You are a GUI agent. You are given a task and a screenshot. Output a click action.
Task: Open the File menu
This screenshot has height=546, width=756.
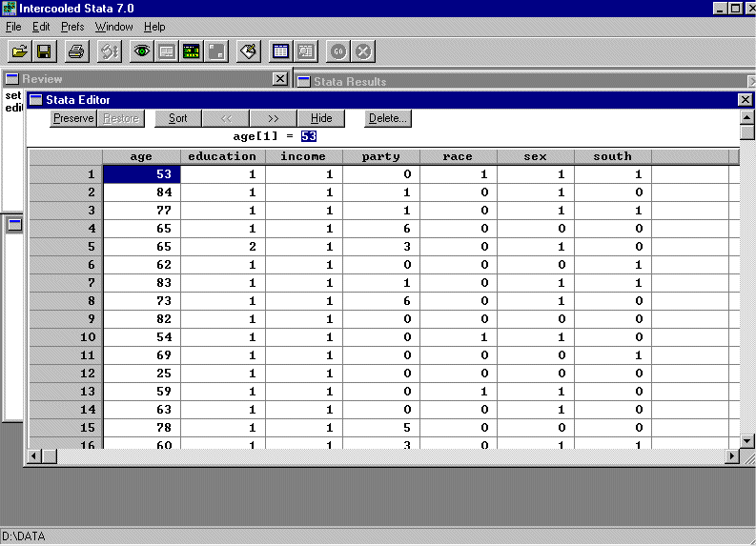click(x=13, y=27)
